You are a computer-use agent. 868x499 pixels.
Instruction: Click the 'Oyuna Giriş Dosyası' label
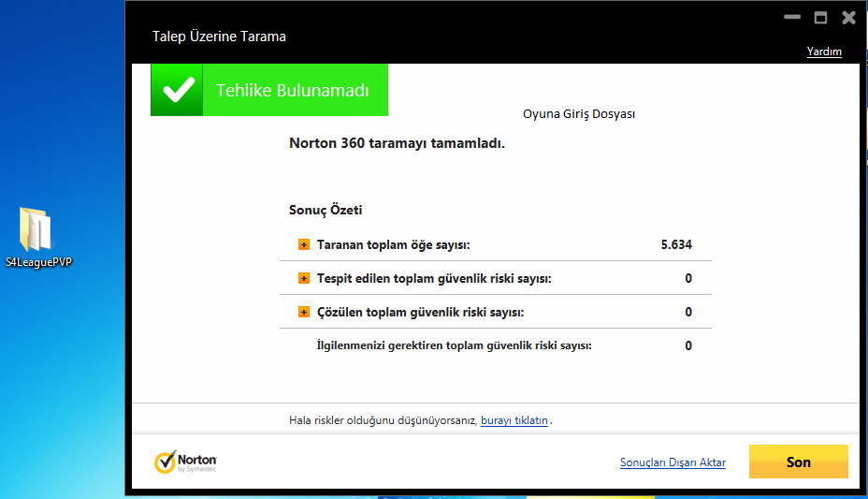point(579,114)
